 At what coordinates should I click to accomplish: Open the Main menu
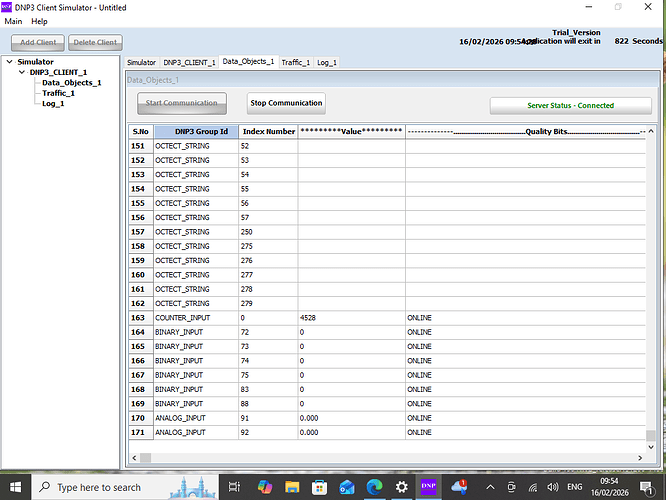pyautogui.click(x=13, y=21)
